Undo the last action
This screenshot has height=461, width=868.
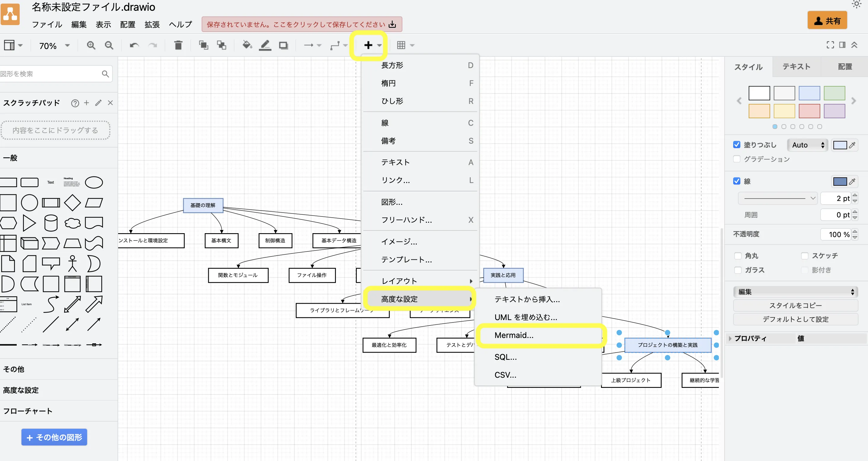(134, 45)
